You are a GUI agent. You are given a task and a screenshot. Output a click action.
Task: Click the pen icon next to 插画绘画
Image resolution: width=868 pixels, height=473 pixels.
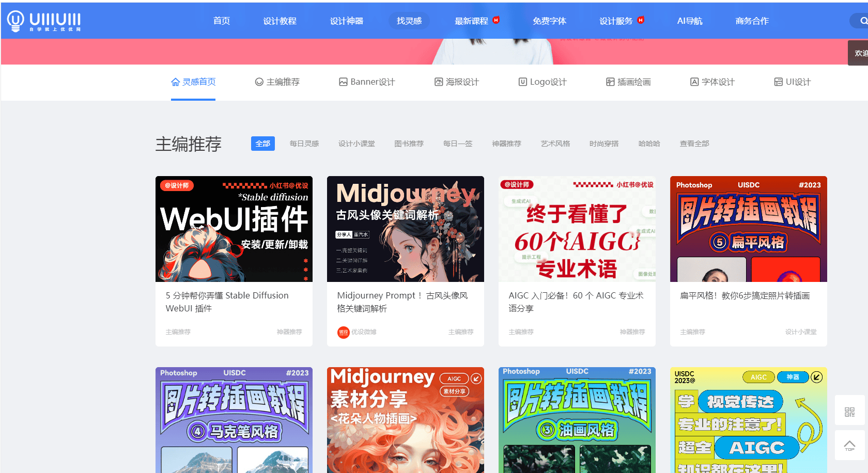pos(610,82)
